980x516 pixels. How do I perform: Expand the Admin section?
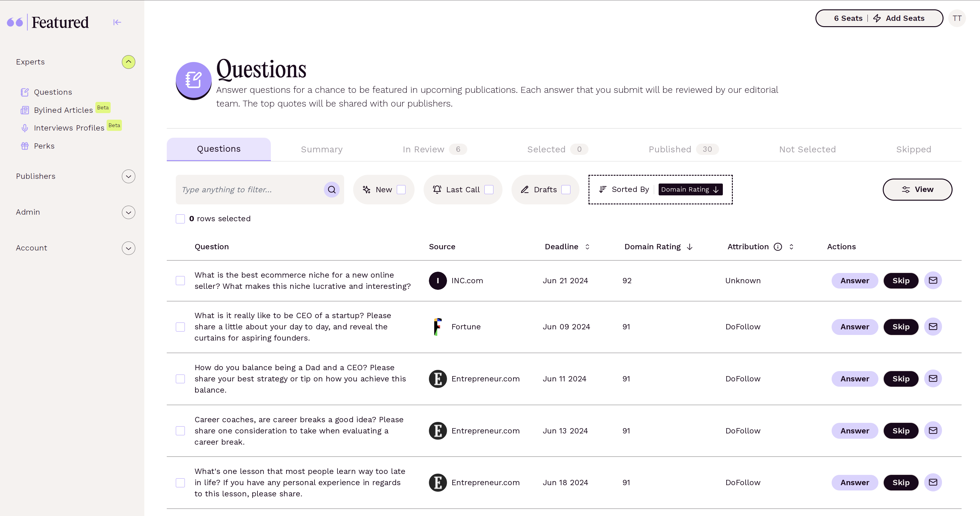tap(129, 212)
